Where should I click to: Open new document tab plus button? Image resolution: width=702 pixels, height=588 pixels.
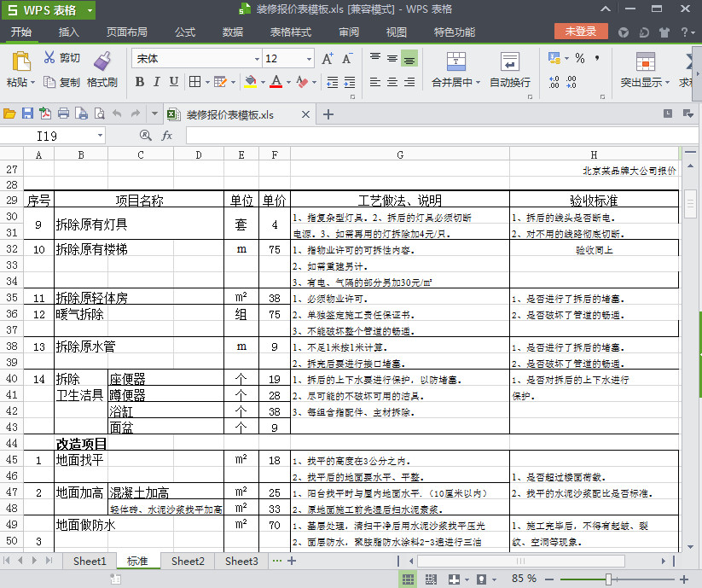point(328,114)
